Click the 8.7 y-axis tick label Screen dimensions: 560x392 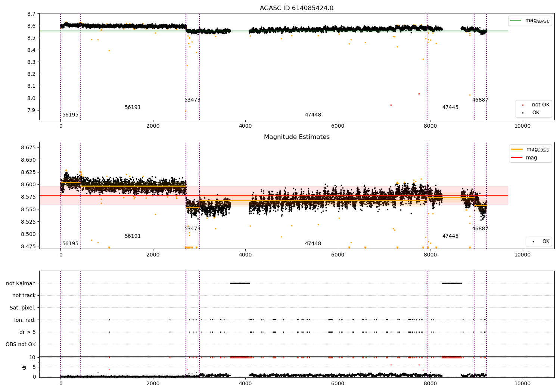tap(31, 14)
